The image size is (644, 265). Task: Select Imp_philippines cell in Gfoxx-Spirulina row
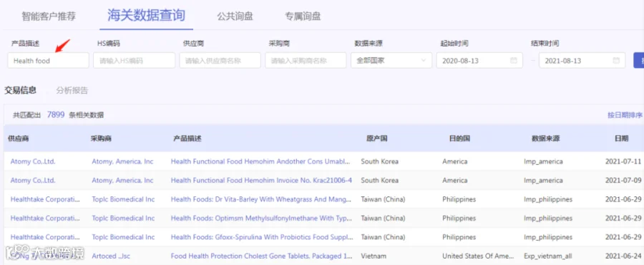pos(548,237)
